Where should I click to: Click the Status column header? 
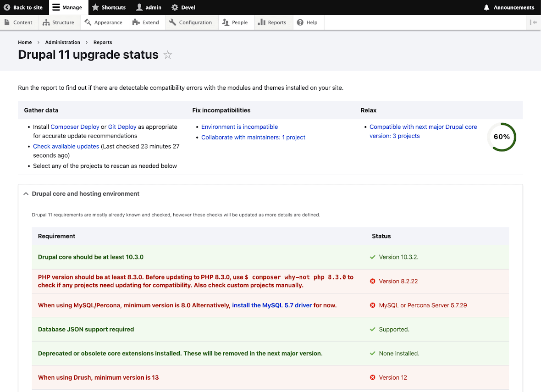381,236
